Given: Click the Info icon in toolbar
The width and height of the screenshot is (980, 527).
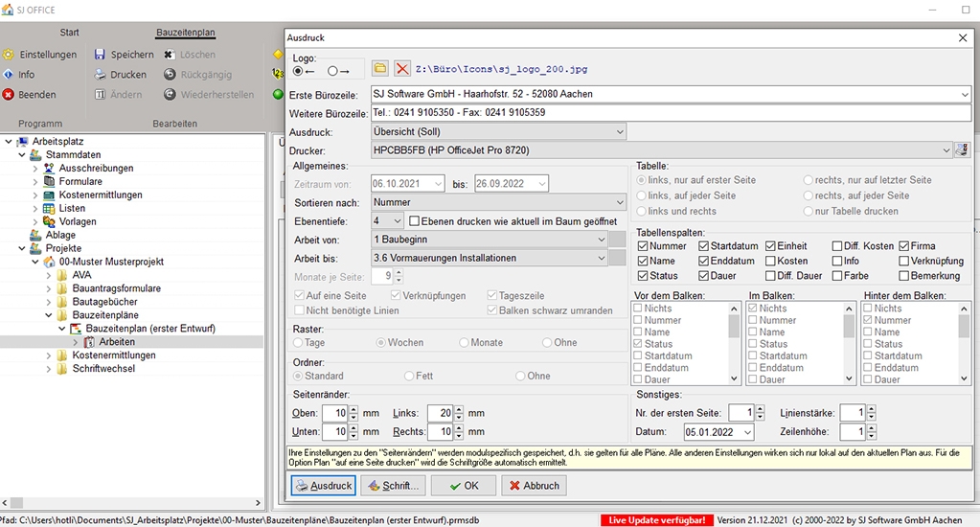Looking at the screenshot, I should (x=9, y=75).
